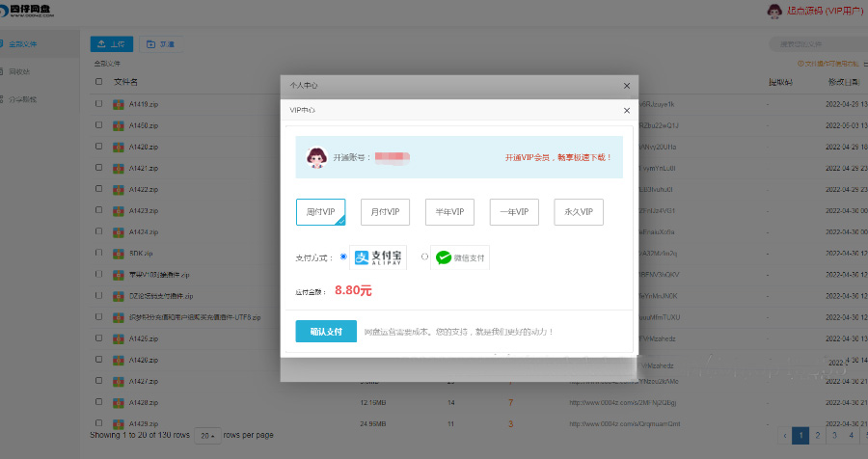Go to page 2 in pagination
Viewport: 868px width, 459px height.
(816, 435)
